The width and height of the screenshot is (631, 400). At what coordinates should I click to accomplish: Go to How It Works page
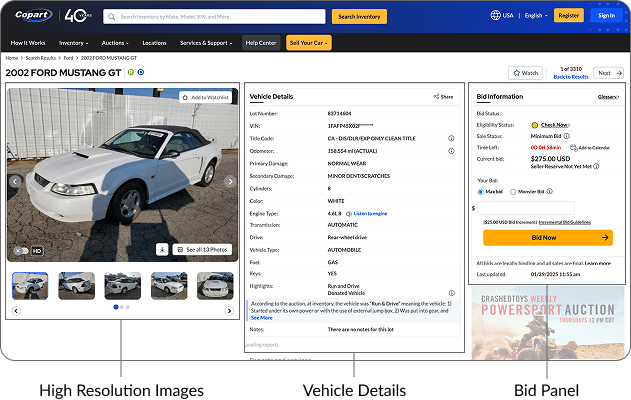coord(29,43)
